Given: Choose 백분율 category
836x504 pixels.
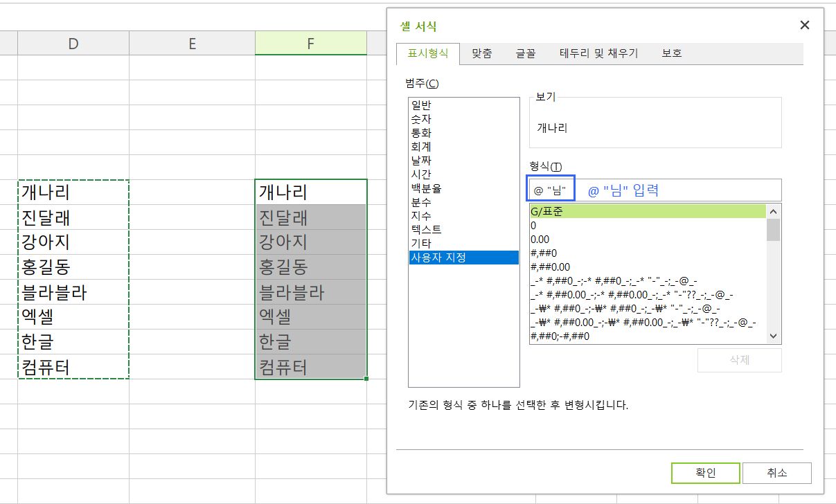Looking at the screenshot, I should (x=463, y=188).
